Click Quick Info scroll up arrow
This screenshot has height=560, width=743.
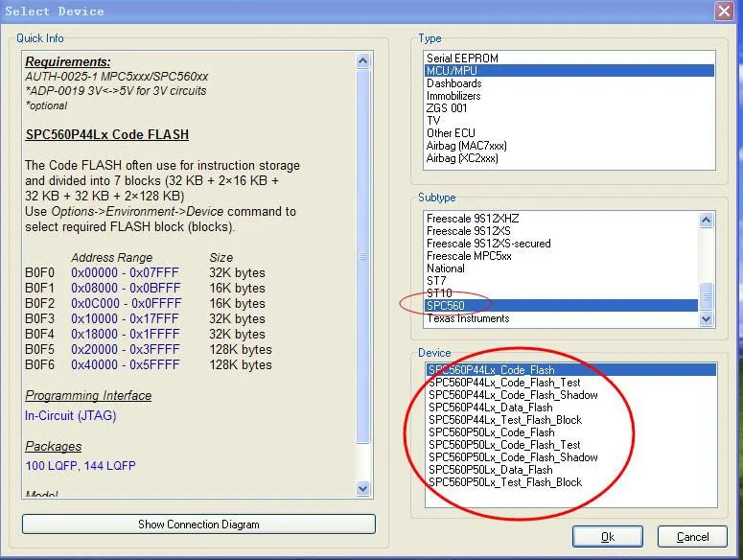point(362,60)
